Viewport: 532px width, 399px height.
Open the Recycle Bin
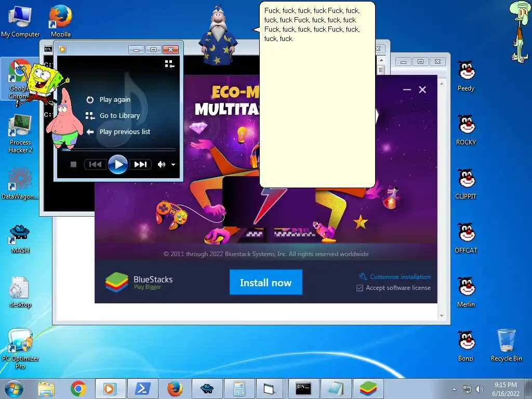click(x=506, y=345)
